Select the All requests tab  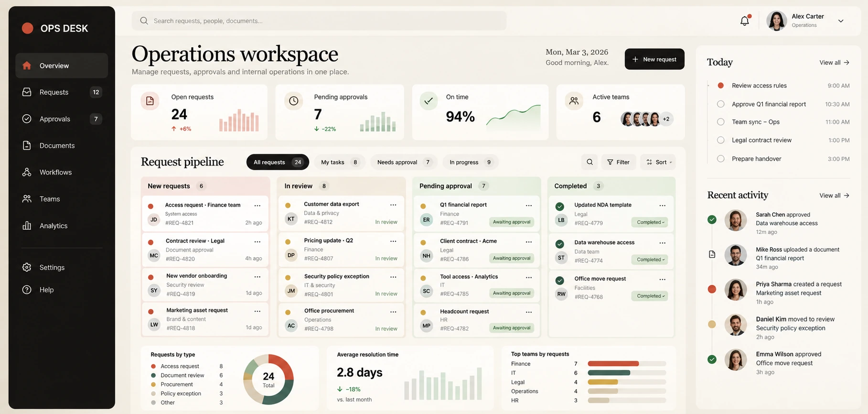[278, 162]
